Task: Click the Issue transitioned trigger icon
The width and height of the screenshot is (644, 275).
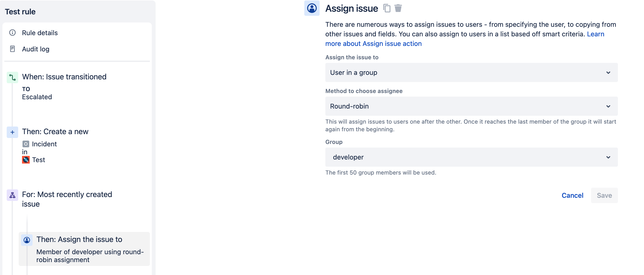Action: tap(12, 77)
